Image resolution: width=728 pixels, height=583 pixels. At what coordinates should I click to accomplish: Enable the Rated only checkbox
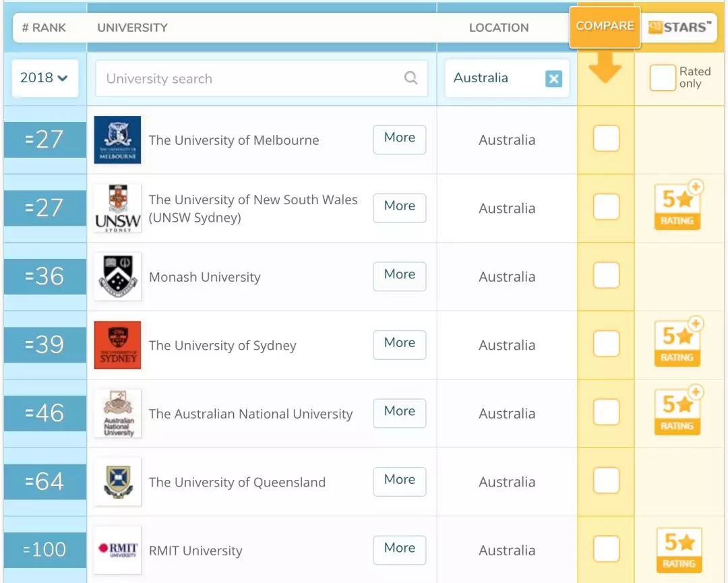[662, 78]
